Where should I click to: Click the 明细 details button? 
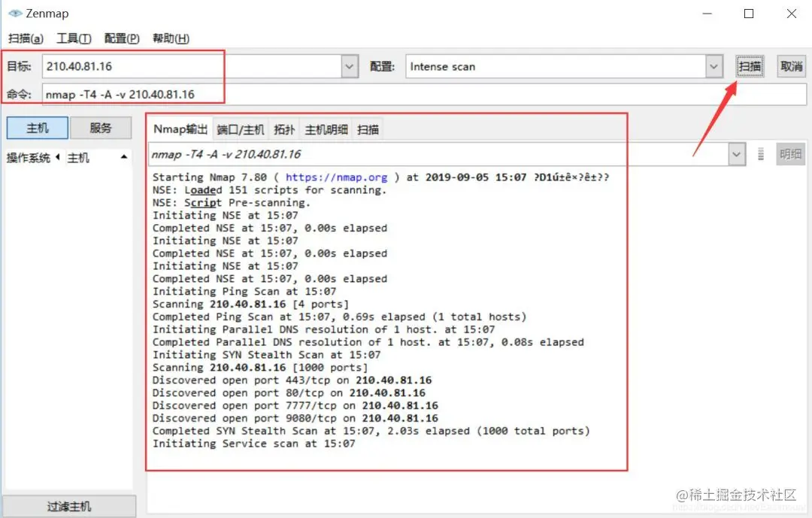pos(790,154)
